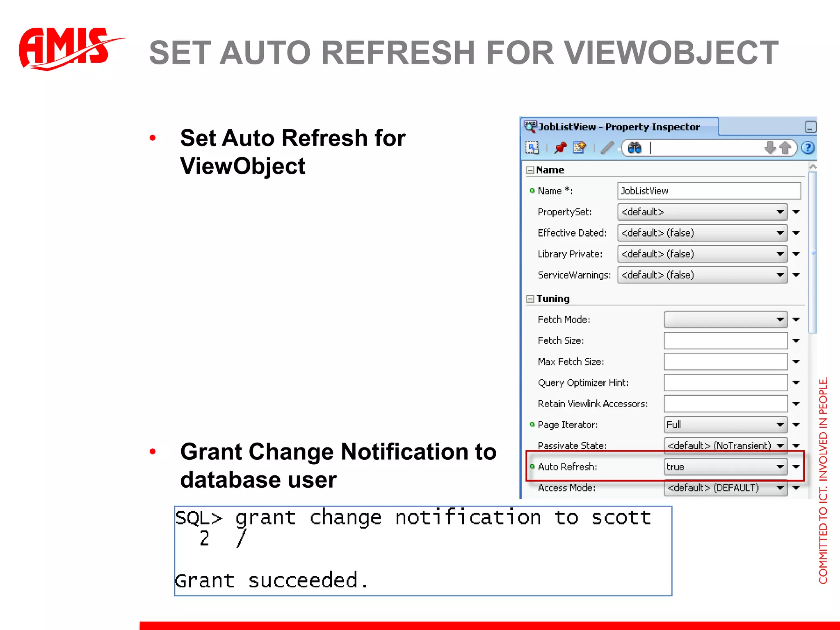Click the select-mode icon in the Property Inspector toolbar
This screenshot has width=840, height=630.
coord(532,148)
